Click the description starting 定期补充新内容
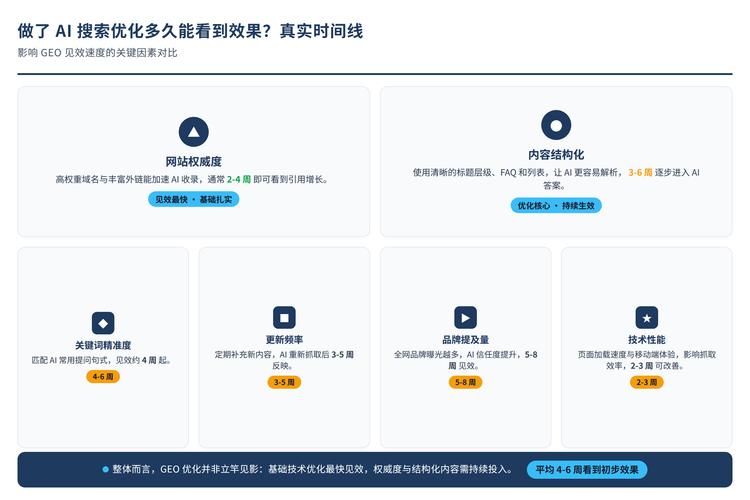Viewport: 750px width, 500px height. coord(284,360)
